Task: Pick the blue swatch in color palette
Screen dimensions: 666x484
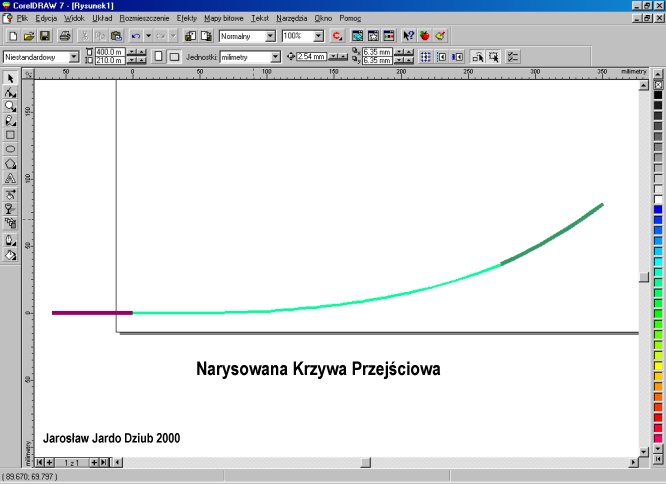Action: pos(658,208)
